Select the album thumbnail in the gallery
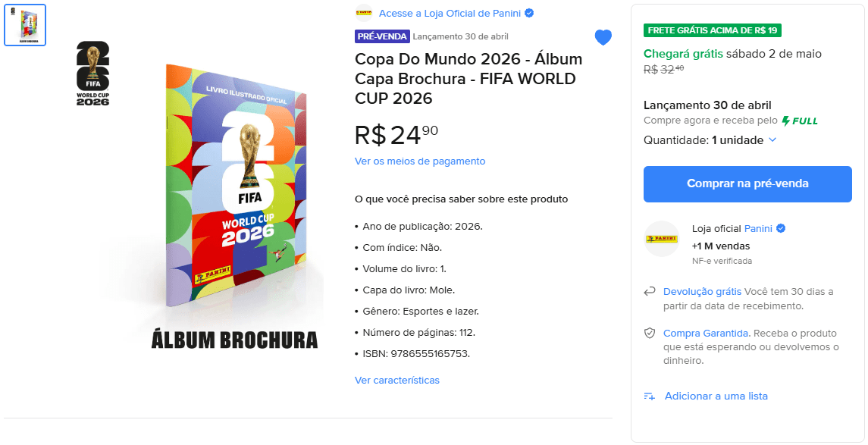 [x=25, y=25]
